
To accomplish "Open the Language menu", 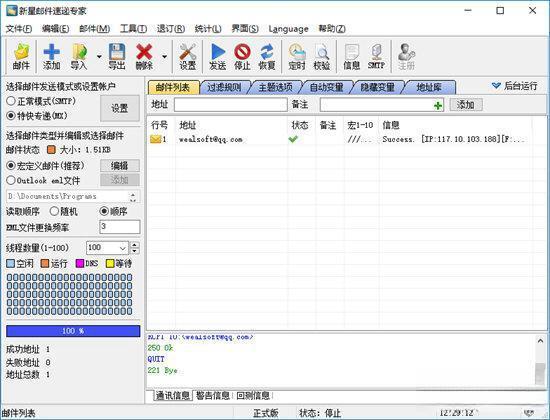I will click(288, 29).
